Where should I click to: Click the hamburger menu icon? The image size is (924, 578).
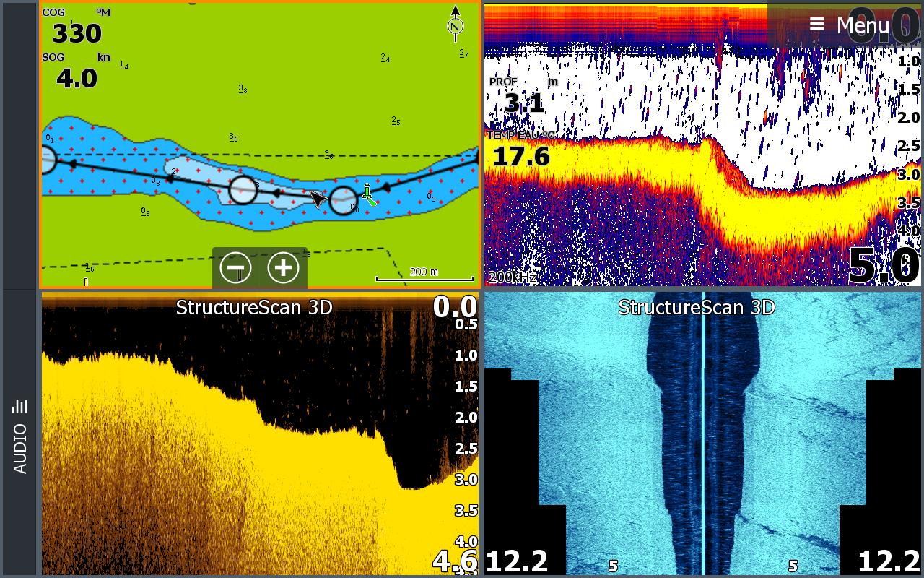816,25
